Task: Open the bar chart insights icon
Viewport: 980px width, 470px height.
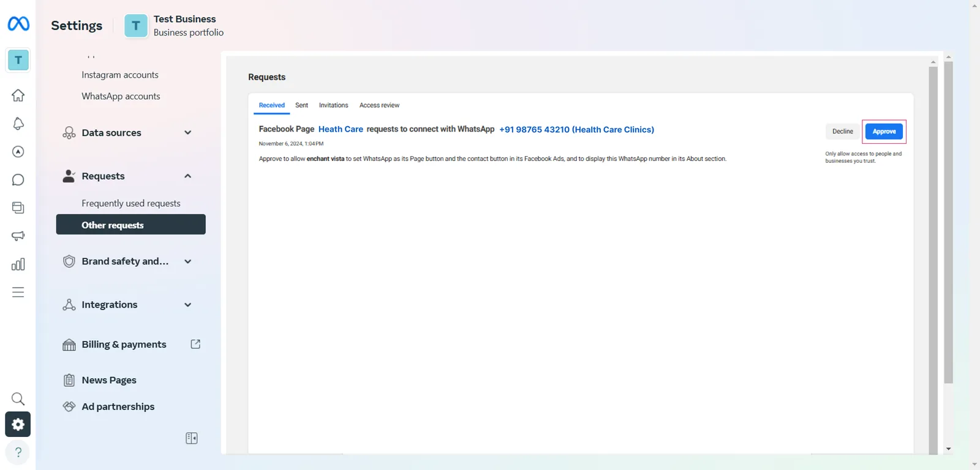Action: pos(18,264)
